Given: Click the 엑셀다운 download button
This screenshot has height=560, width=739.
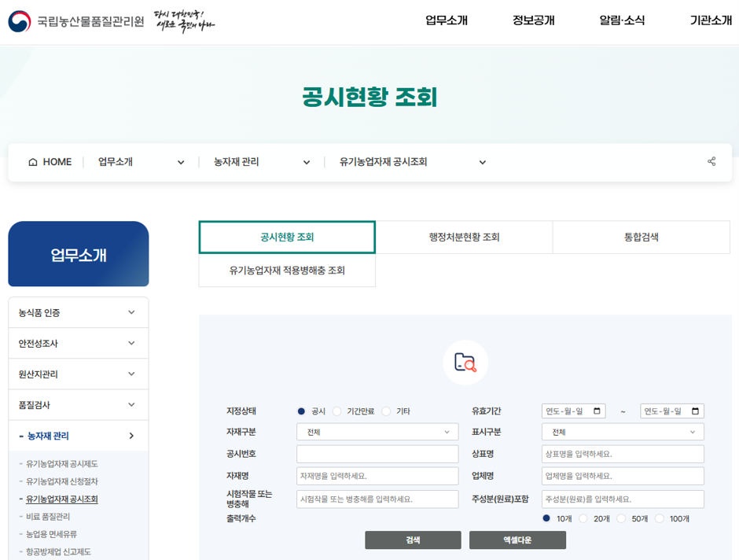Looking at the screenshot, I should tap(517, 540).
